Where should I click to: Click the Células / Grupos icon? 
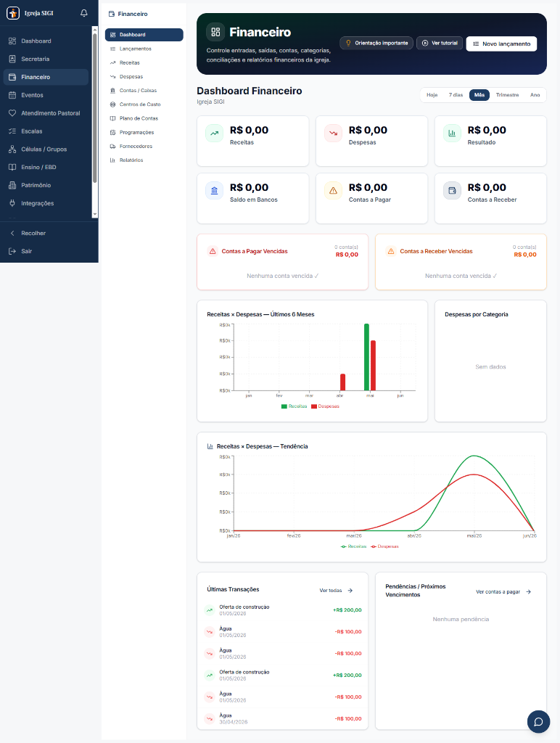(12, 149)
